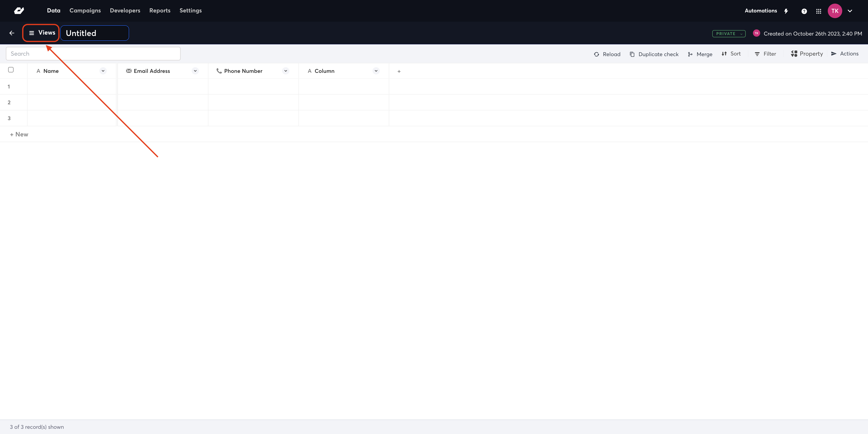Run Duplicate check
Screen dimensions: 868x434
tap(654, 54)
